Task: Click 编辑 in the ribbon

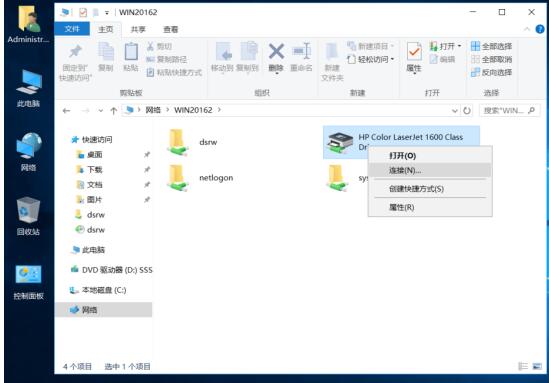Action: tap(442, 60)
